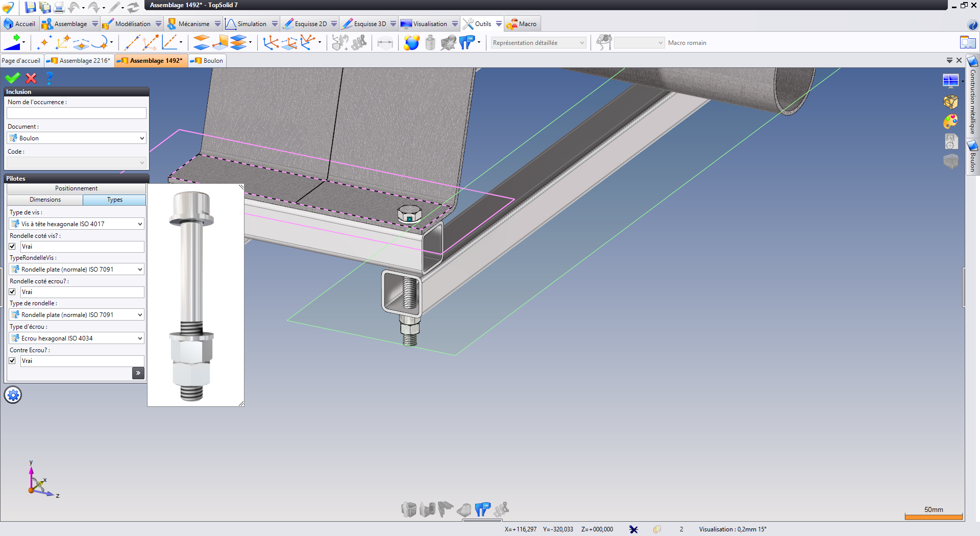This screenshot has width=980, height=536.
Task: Open the Type de vis dropdown
Action: [77, 224]
